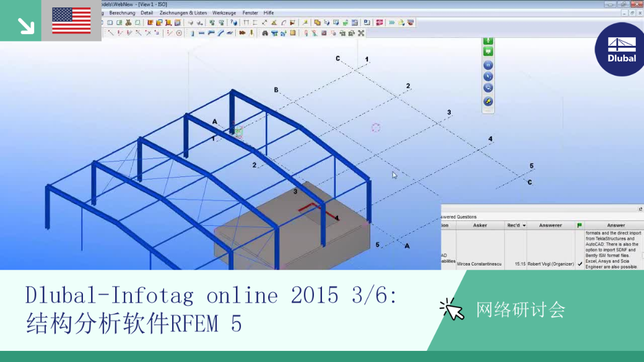The image size is (644, 362).
Task: Click the green screen-share monitor icon
Action: 488,51
